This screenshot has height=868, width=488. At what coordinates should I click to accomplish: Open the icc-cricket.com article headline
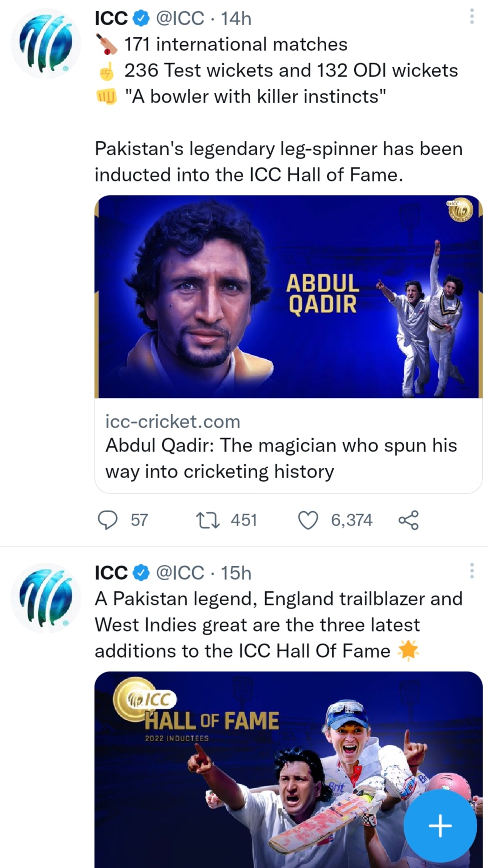tap(281, 458)
